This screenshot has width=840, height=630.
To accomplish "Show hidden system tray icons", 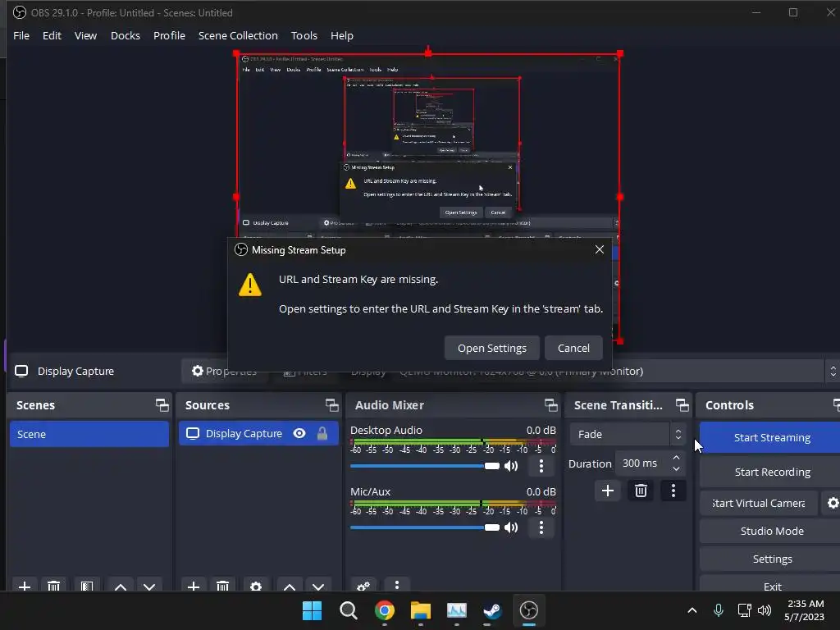I will pyautogui.click(x=692, y=610).
